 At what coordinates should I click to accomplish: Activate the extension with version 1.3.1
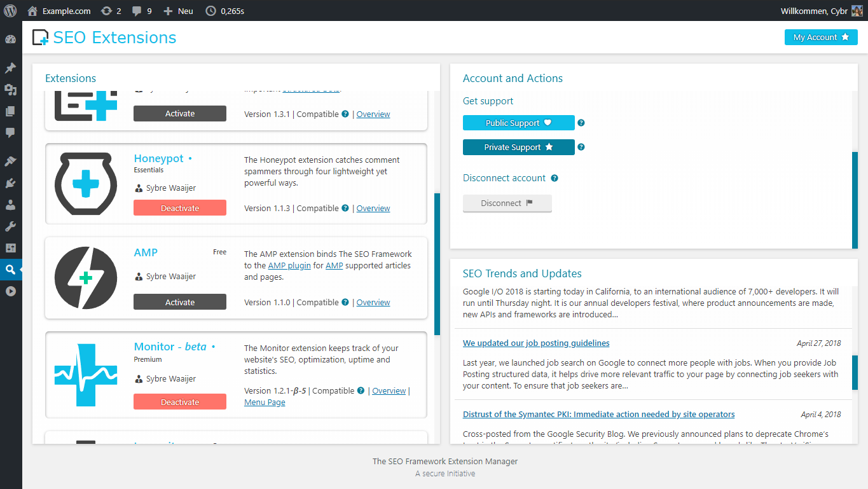180,114
